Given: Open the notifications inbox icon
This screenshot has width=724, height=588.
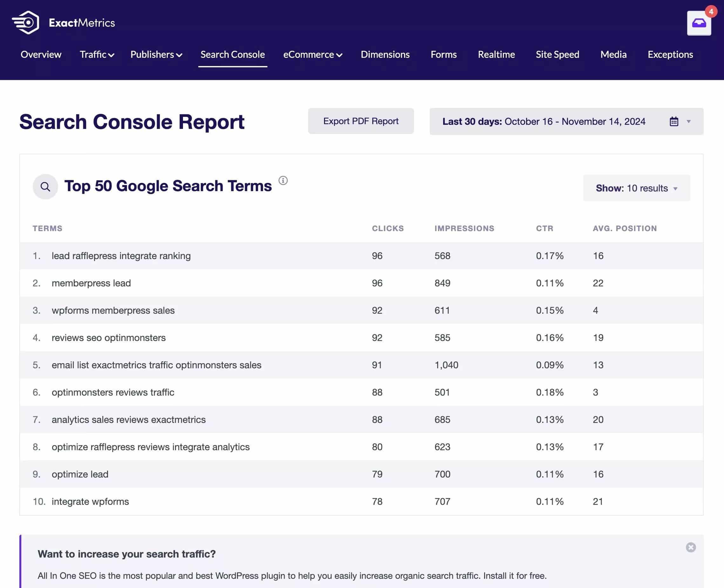Looking at the screenshot, I should [x=699, y=23].
